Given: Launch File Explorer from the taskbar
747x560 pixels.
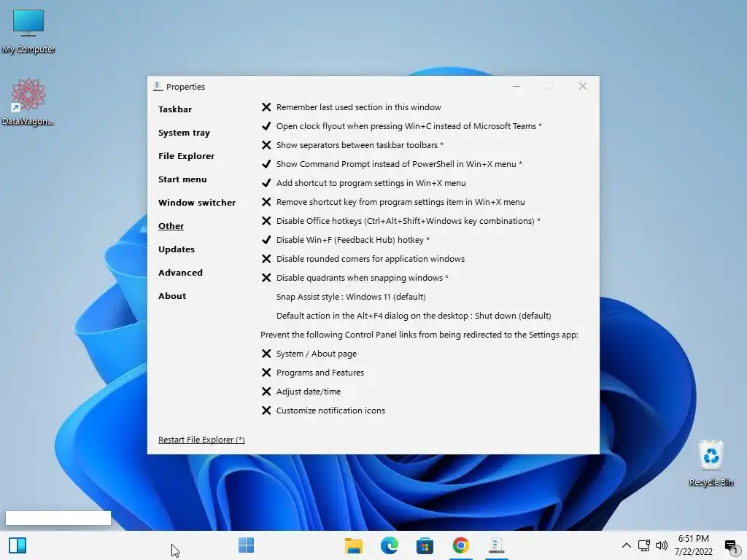Looking at the screenshot, I should pos(354,545).
